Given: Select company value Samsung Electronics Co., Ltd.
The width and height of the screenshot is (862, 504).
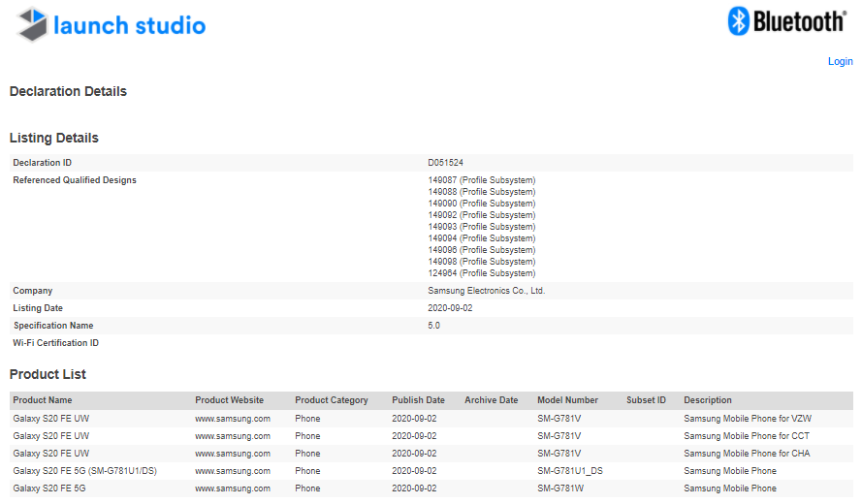Looking at the screenshot, I should [x=487, y=291].
